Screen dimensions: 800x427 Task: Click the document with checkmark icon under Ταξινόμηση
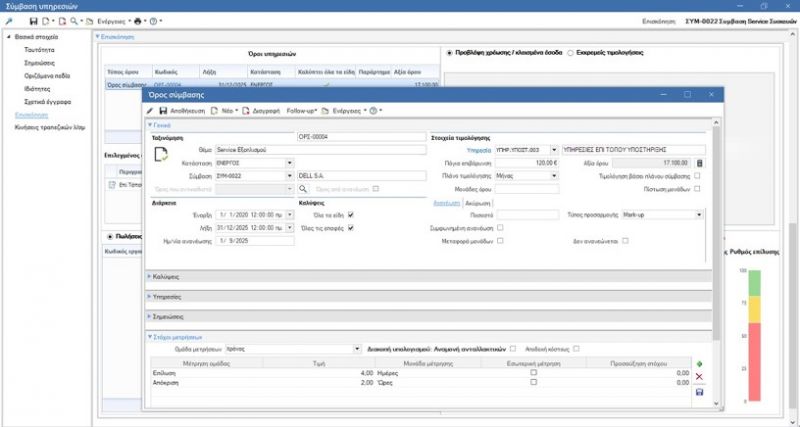161,155
